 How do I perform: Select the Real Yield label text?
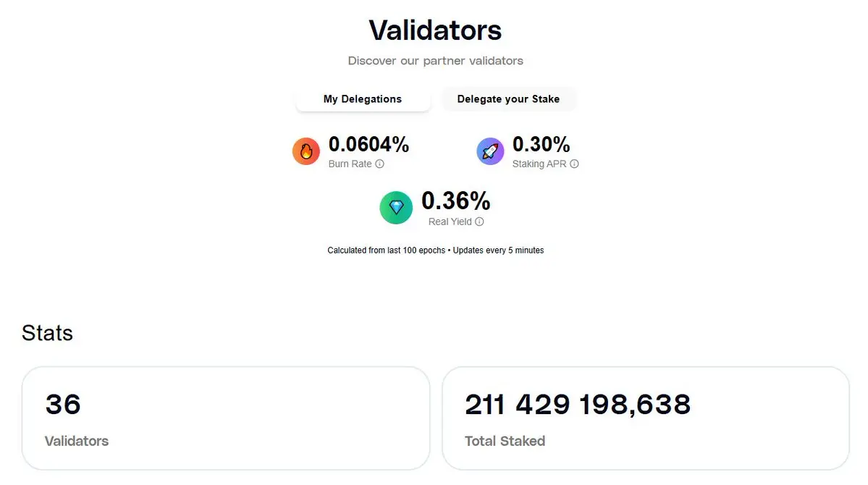pyautogui.click(x=450, y=222)
